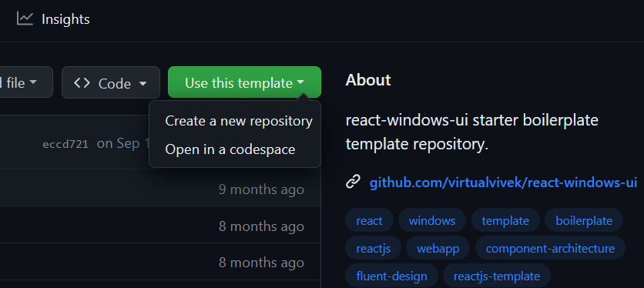The height and width of the screenshot is (288, 644).
Task: Click the reactjs-template topic tag
Action: click(x=497, y=276)
